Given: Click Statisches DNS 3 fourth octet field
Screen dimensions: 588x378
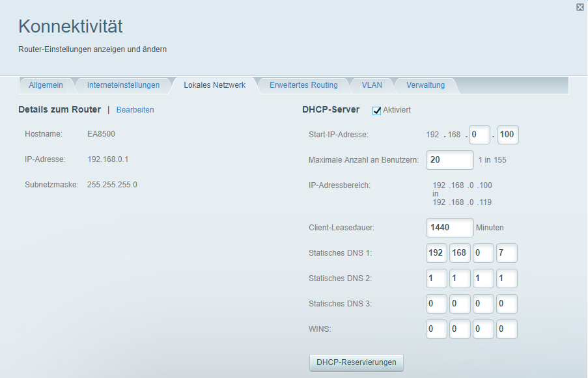Looking at the screenshot, I should pos(507,304).
